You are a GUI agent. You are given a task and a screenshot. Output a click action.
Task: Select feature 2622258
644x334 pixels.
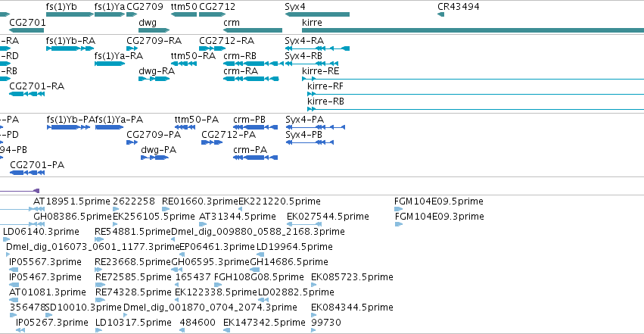point(117,209)
